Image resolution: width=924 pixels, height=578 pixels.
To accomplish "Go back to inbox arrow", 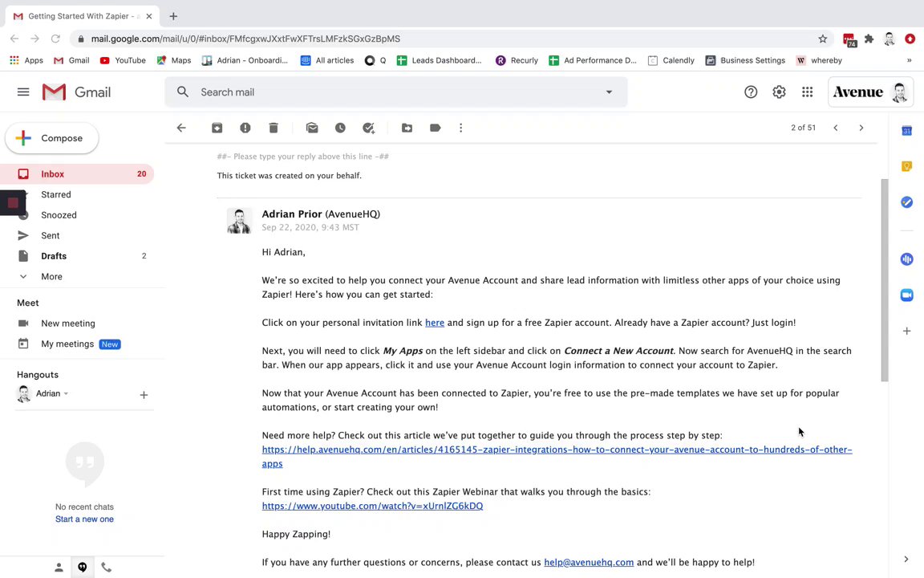I will click(181, 128).
